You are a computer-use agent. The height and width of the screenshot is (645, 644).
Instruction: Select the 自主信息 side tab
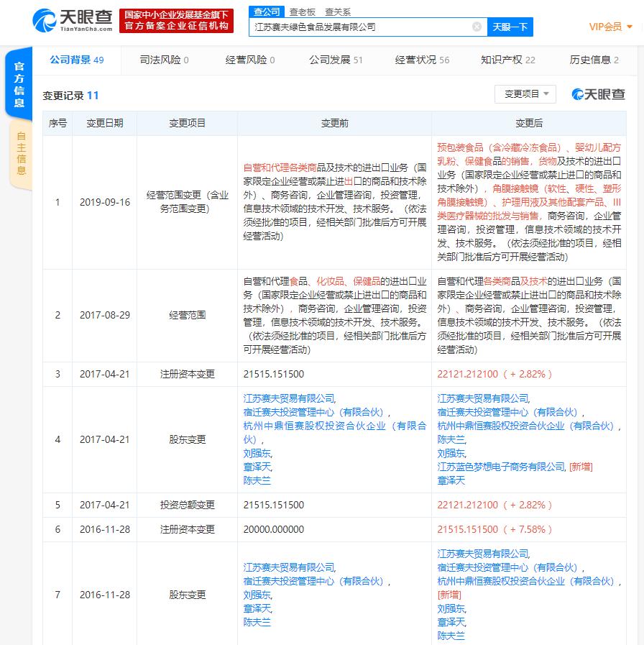click(x=21, y=153)
